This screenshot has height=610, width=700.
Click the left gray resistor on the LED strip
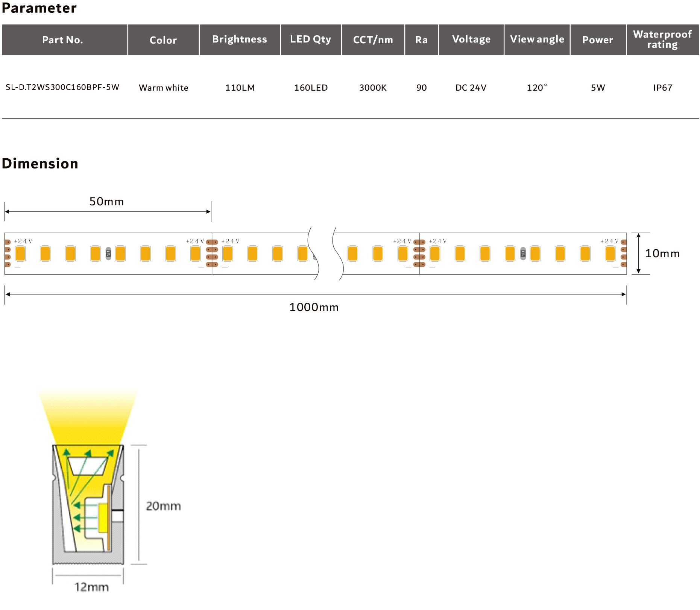pos(108,253)
